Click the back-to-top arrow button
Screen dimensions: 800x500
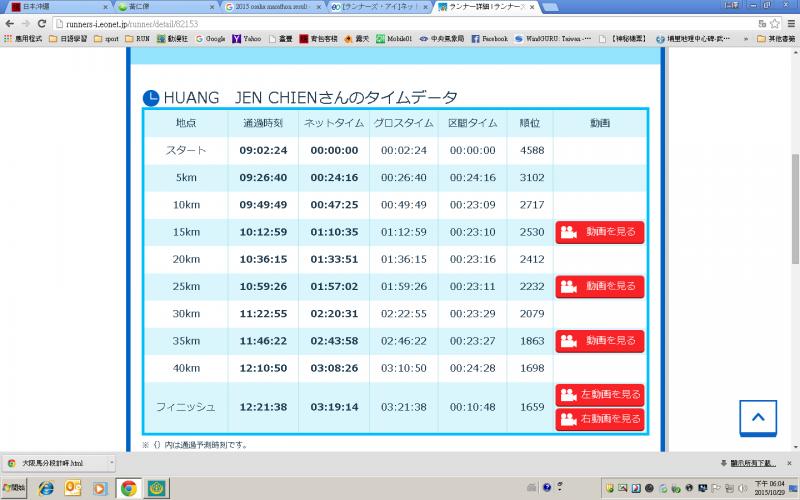click(758, 418)
